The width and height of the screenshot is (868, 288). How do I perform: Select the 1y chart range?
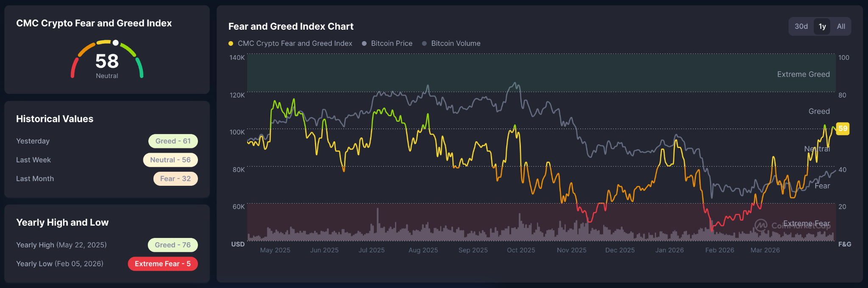822,26
